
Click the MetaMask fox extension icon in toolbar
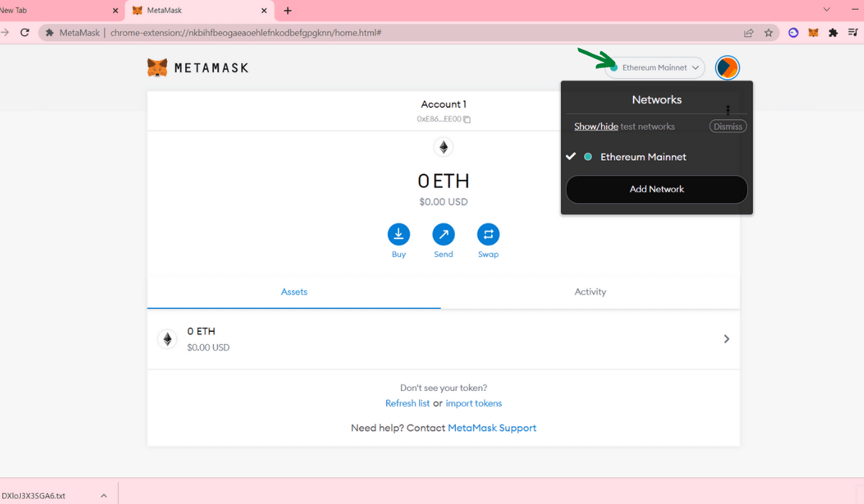tap(814, 32)
